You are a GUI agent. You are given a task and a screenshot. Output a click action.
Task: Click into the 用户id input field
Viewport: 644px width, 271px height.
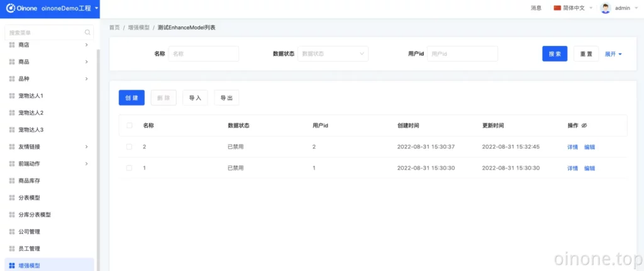click(x=462, y=54)
